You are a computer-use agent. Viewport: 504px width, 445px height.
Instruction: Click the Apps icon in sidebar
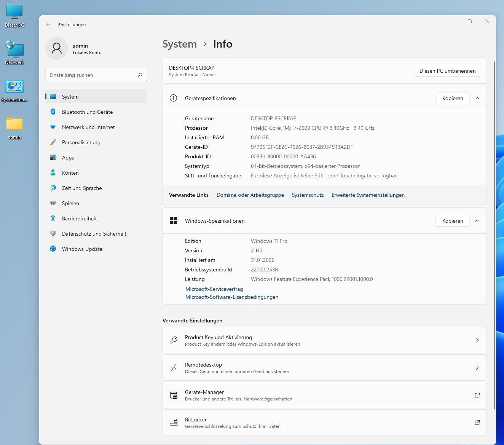point(53,158)
